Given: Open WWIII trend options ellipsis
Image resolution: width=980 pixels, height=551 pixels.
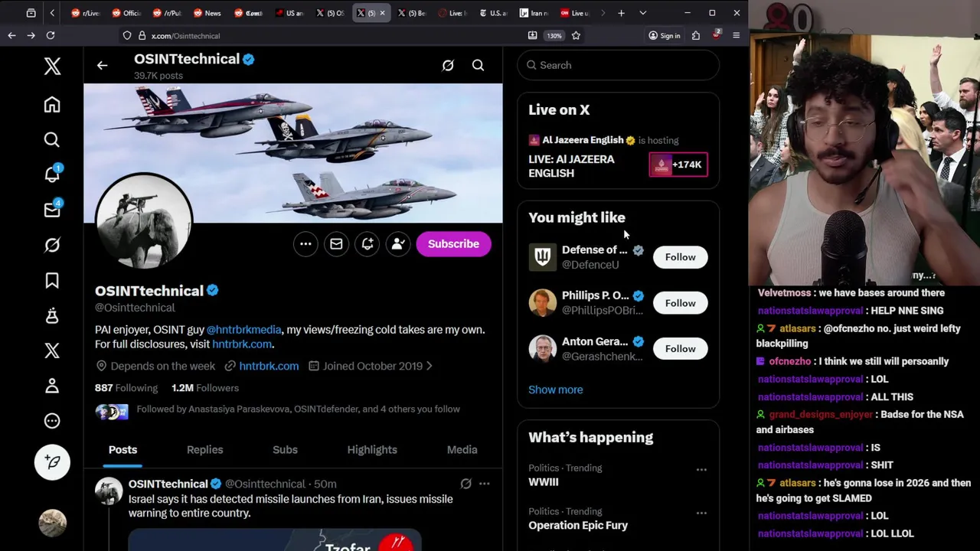Looking at the screenshot, I should click(x=701, y=469).
